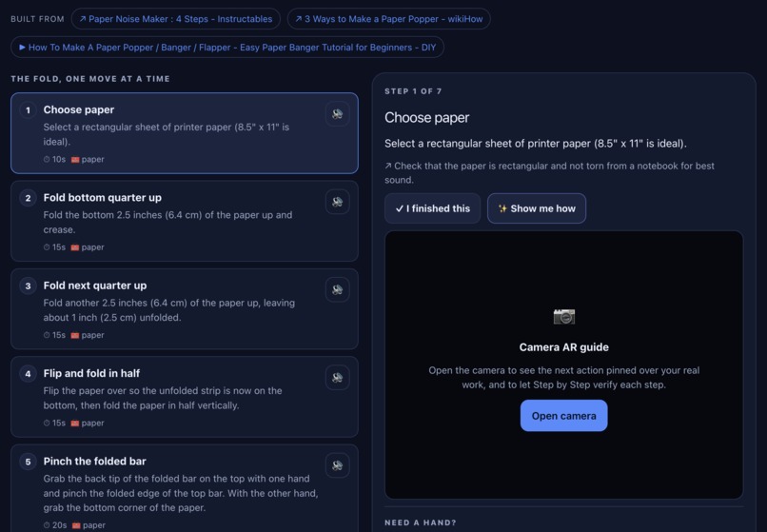This screenshot has height=532, width=767.
Task: Play audio for the Choose paper step
Action: click(337, 114)
